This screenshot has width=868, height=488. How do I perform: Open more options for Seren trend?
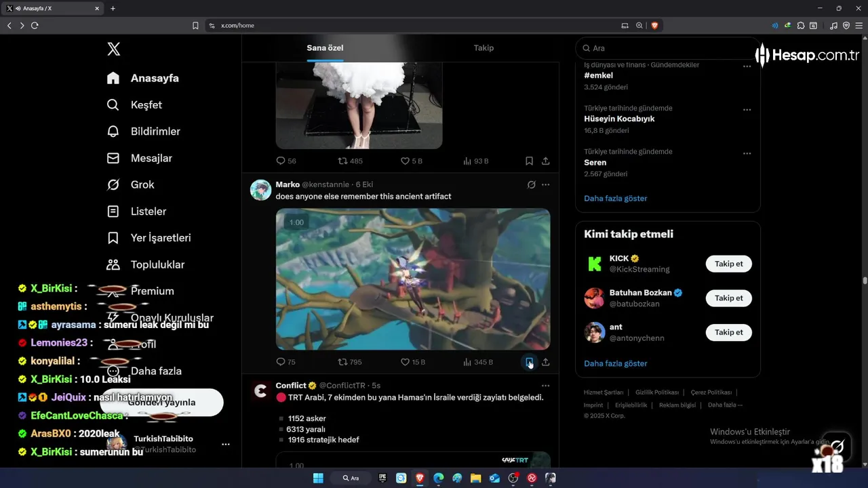tap(747, 153)
